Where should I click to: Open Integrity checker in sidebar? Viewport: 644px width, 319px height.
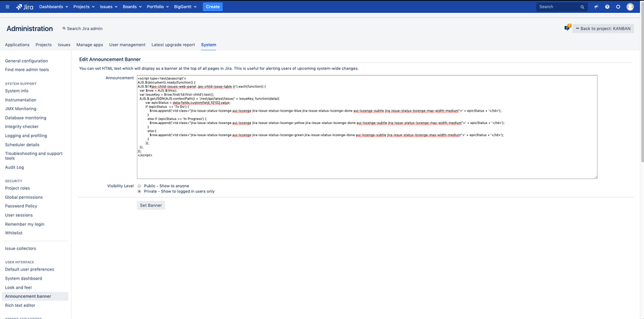click(22, 127)
